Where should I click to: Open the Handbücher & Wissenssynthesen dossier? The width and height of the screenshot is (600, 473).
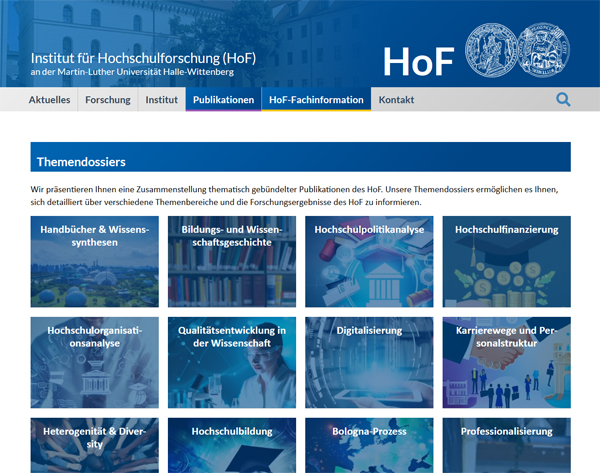[x=95, y=261]
